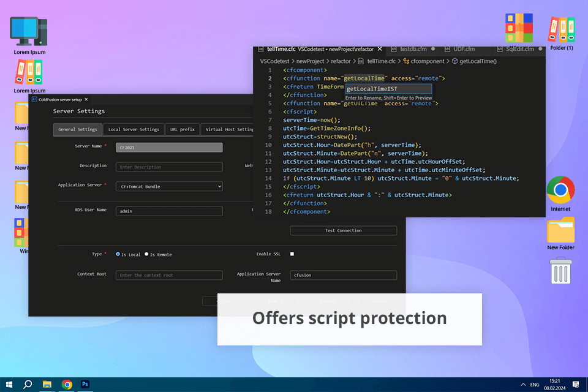Open the Windows Start menu
Screen dimensions: 588x392
click(9, 385)
